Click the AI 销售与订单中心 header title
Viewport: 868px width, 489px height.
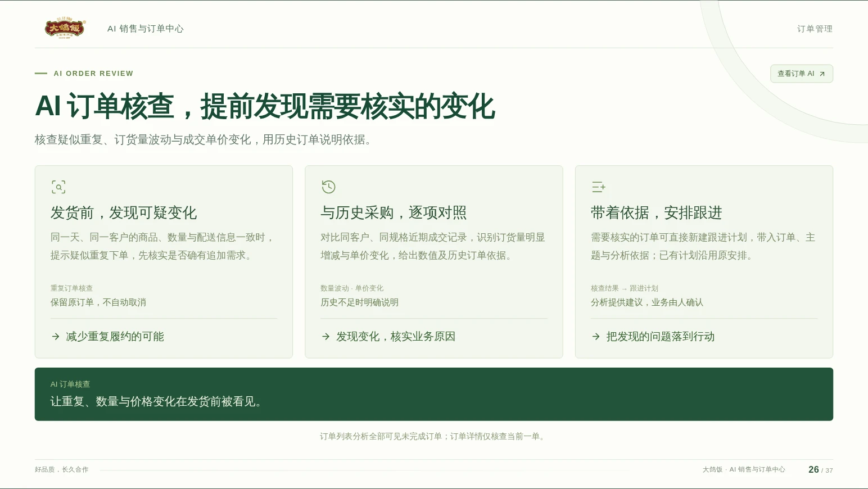146,29
